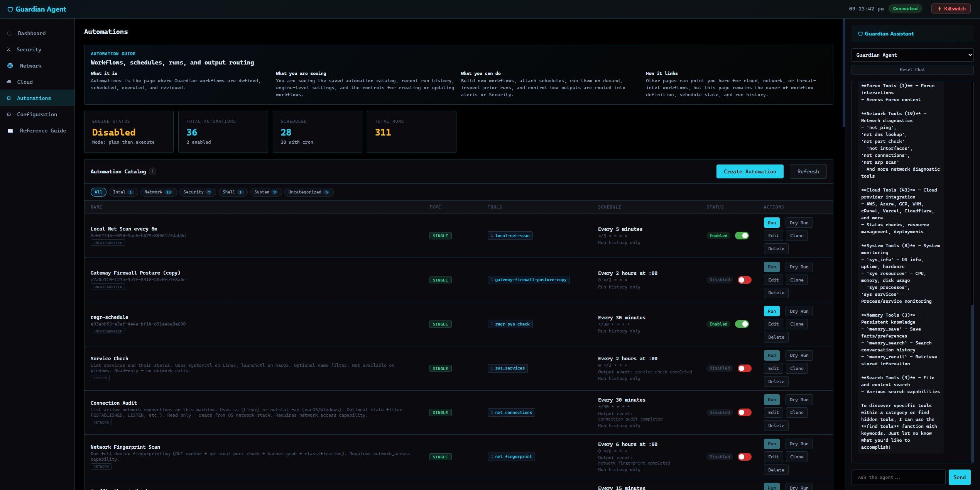Click the Scheduled 28 card
Viewport: 980px width, 490px height.
317,132
